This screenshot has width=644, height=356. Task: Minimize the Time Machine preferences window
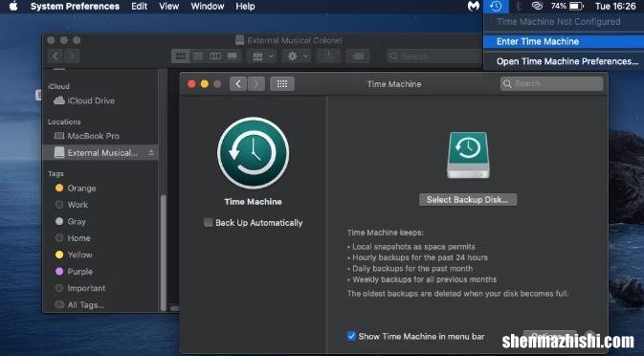click(x=205, y=84)
